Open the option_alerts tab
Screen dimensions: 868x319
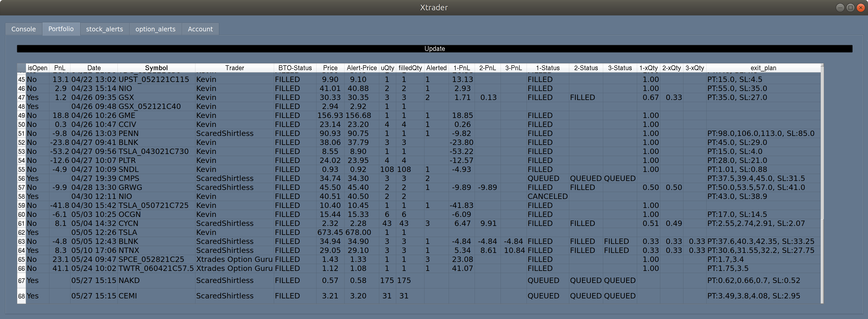point(155,29)
